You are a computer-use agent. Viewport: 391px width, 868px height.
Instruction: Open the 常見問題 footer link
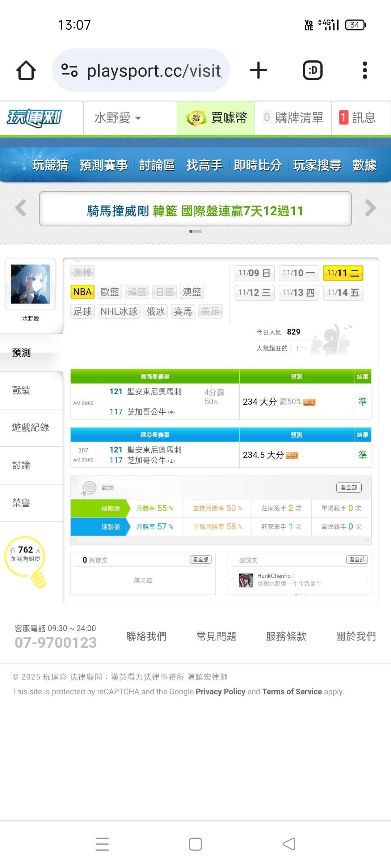(x=216, y=636)
